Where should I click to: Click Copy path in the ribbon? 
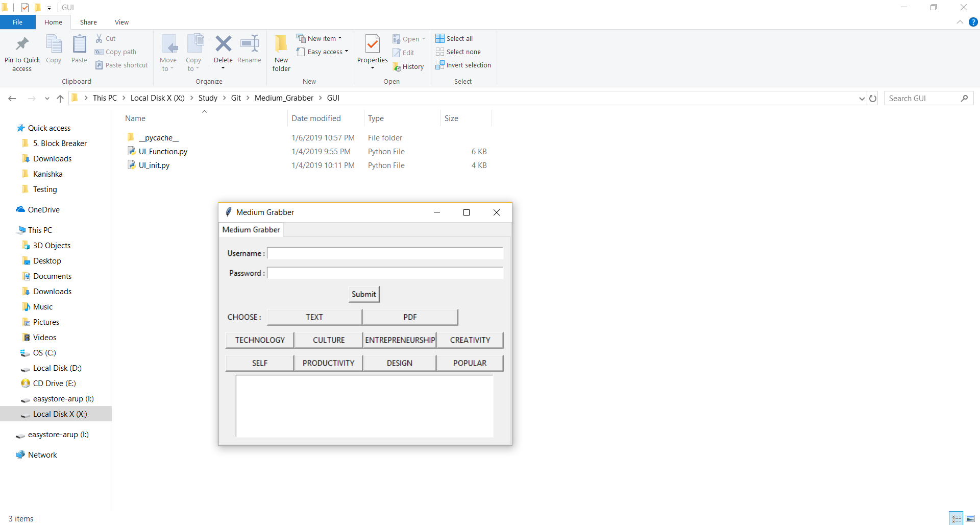click(116, 52)
